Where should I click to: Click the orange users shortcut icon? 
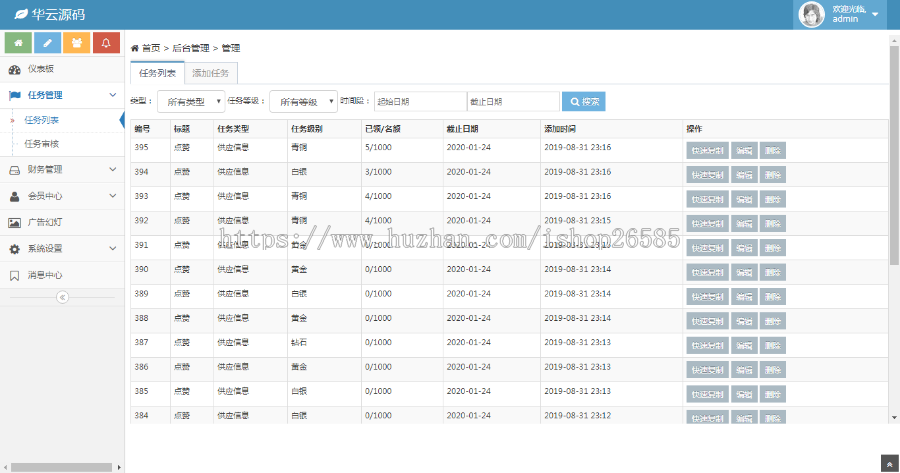click(x=77, y=43)
